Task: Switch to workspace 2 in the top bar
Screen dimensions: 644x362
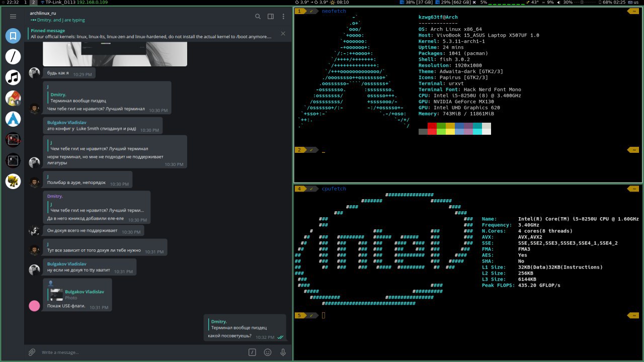Action: [x=34, y=3]
